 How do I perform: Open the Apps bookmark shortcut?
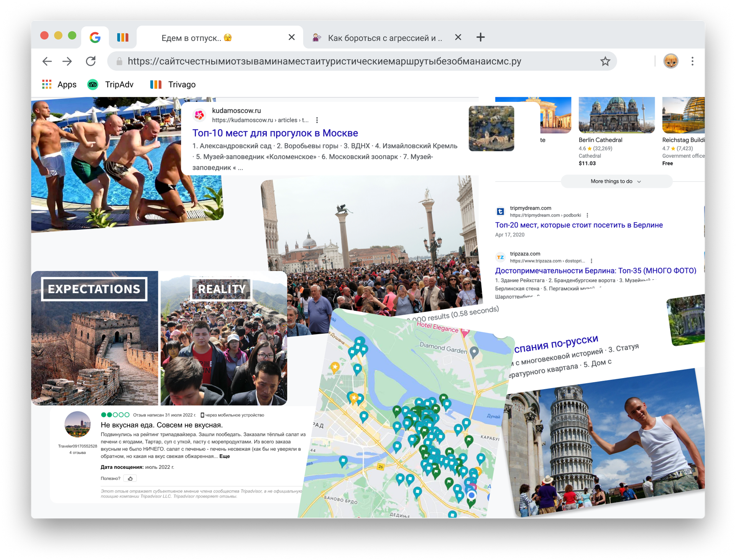pos(59,84)
